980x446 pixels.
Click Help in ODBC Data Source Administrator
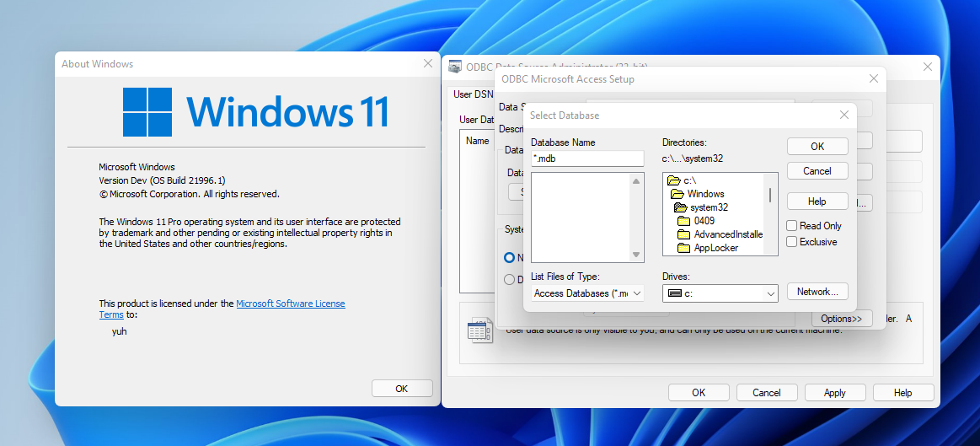[x=903, y=393]
